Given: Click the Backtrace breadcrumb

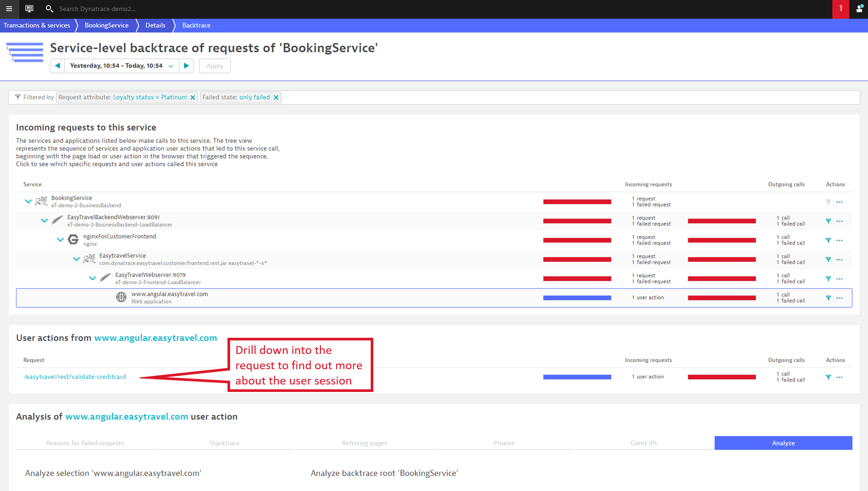Looking at the screenshot, I should (x=196, y=25).
